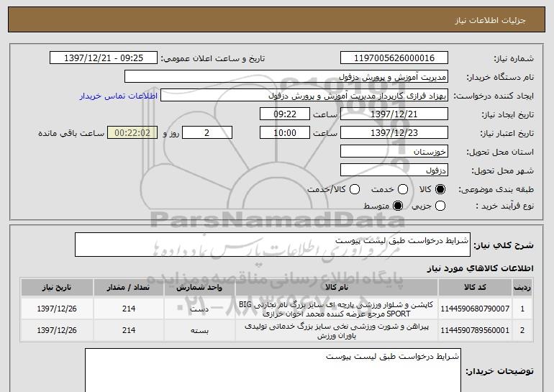Open the اطلاعات تماس خریدار link
The height and width of the screenshot is (392, 554).
click(119, 96)
